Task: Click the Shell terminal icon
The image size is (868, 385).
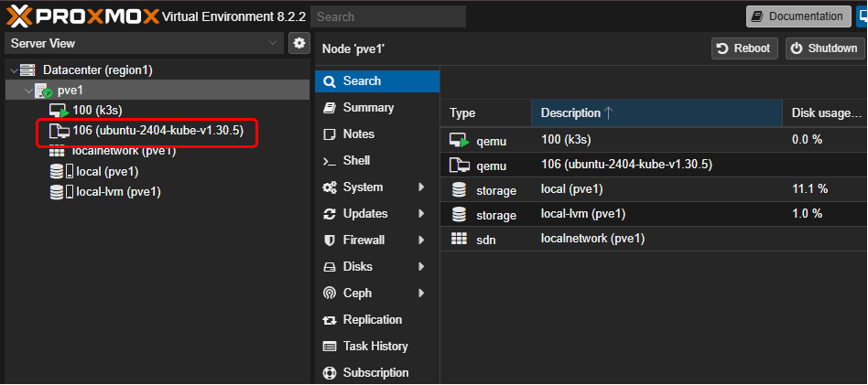Action: (330, 161)
